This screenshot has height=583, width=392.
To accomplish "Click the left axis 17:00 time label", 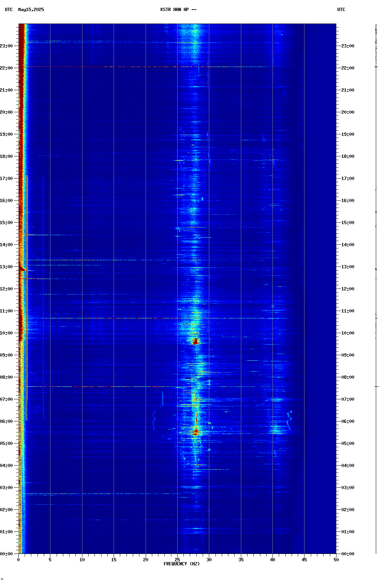I will (x=7, y=179).
